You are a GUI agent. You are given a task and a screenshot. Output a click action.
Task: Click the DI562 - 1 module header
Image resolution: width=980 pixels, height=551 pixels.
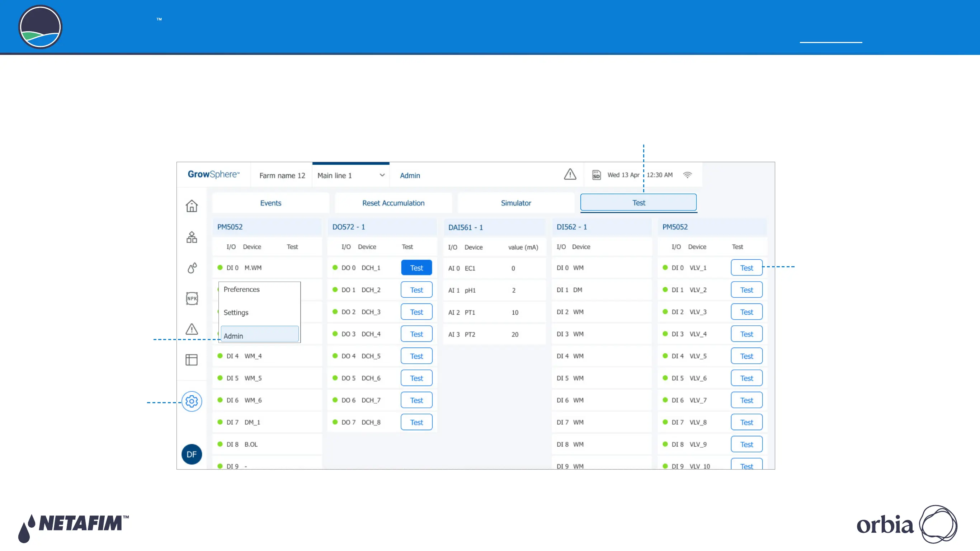[602, 227]
